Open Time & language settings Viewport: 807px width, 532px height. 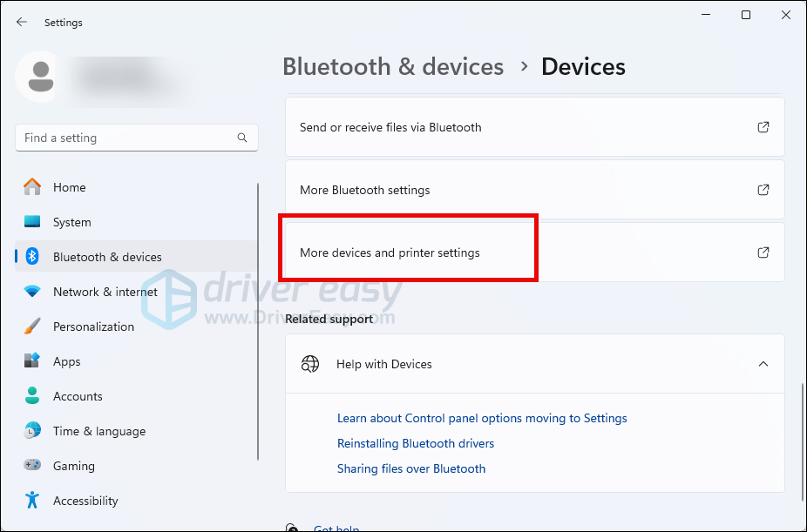coord(98,431)
